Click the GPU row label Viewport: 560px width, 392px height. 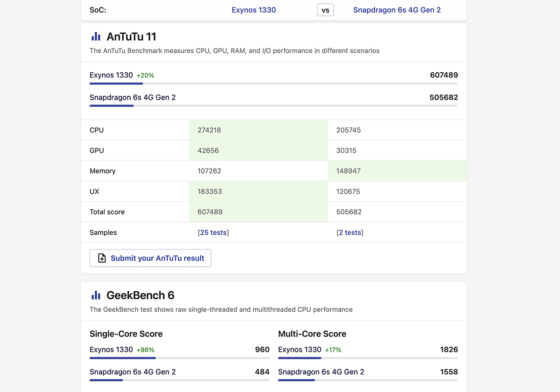[x=97, y=151]
